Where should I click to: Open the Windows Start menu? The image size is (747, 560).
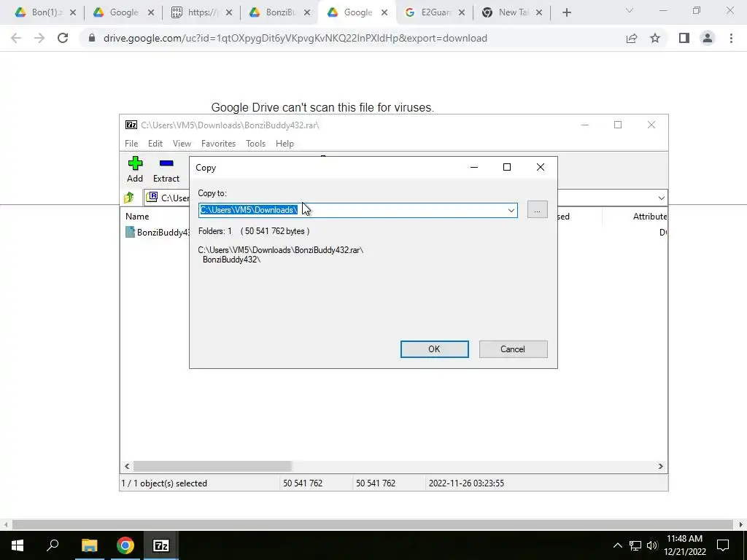pyautogui.click(x=18, y=545)
